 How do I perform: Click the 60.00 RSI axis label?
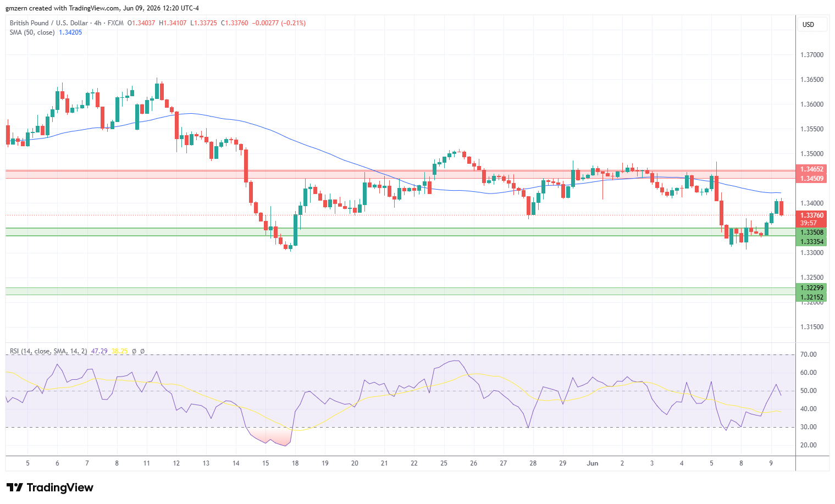809,373
